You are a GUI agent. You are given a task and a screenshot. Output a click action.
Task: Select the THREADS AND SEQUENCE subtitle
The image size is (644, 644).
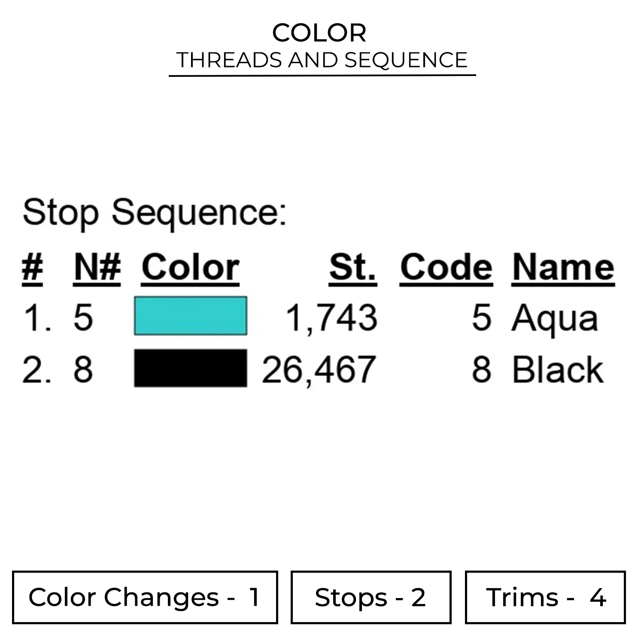[x=322, y=60]
